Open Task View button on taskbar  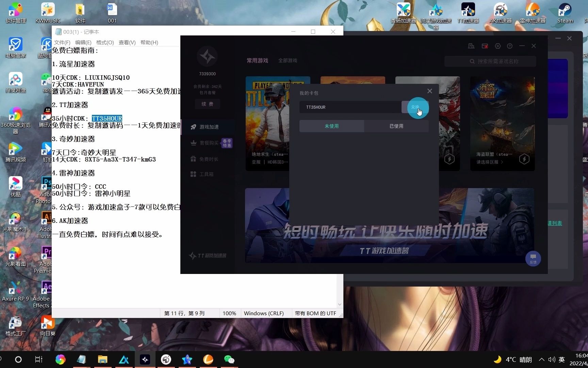(x=39, y=359)
